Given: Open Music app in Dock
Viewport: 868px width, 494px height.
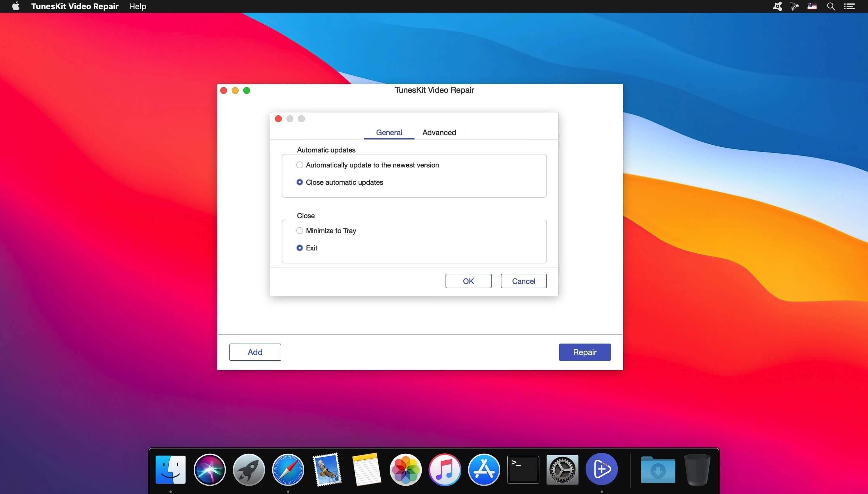Looking at the screenshot, I should (x=445, y=469).
